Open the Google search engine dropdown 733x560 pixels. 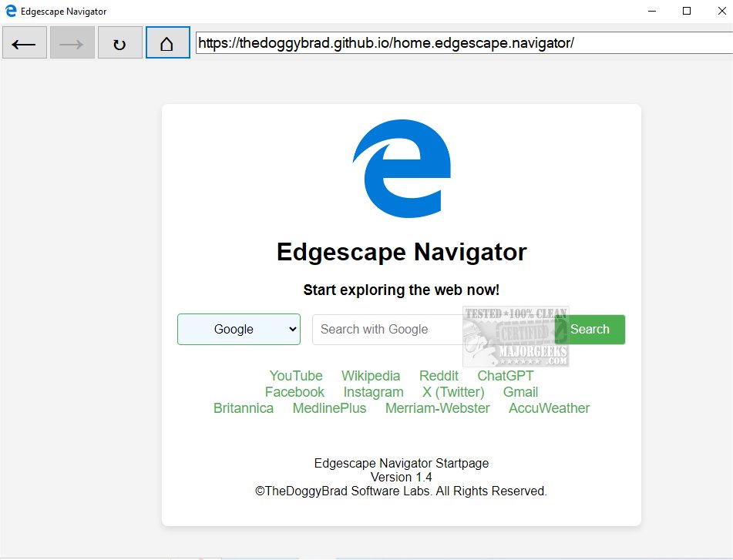click(239, 329)
